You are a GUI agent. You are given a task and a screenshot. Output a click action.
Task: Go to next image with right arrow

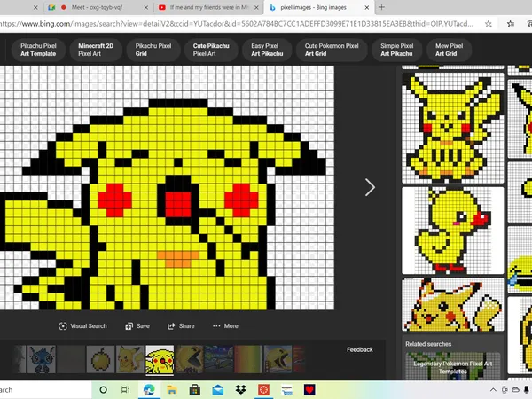point(370,187)
